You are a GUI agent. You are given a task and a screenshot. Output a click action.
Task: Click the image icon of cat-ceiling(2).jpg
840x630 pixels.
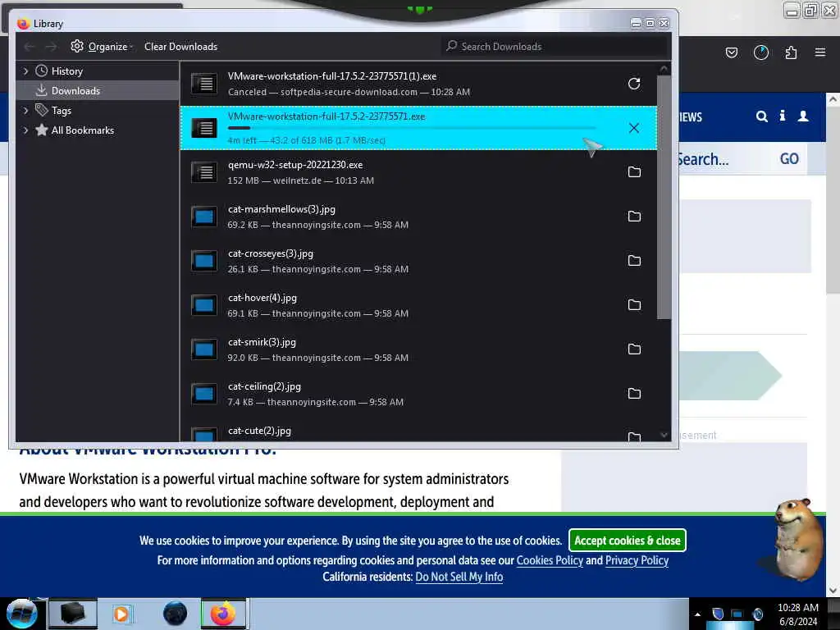coord(204,394)
